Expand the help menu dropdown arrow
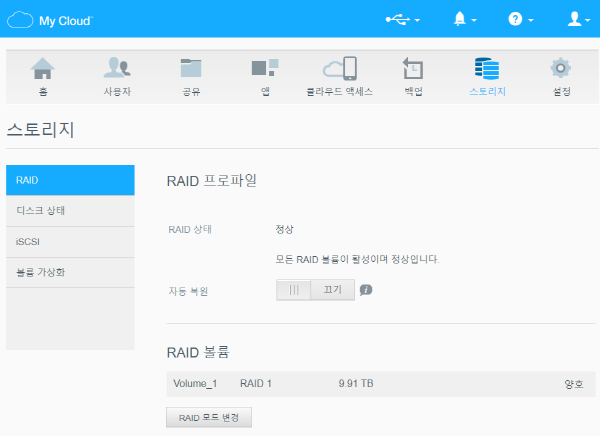600x436 pixels. [x=530, y=20]
